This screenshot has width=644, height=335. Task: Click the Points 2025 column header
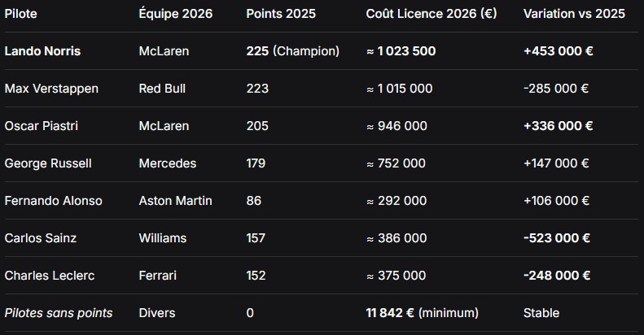tap(281, 14)
